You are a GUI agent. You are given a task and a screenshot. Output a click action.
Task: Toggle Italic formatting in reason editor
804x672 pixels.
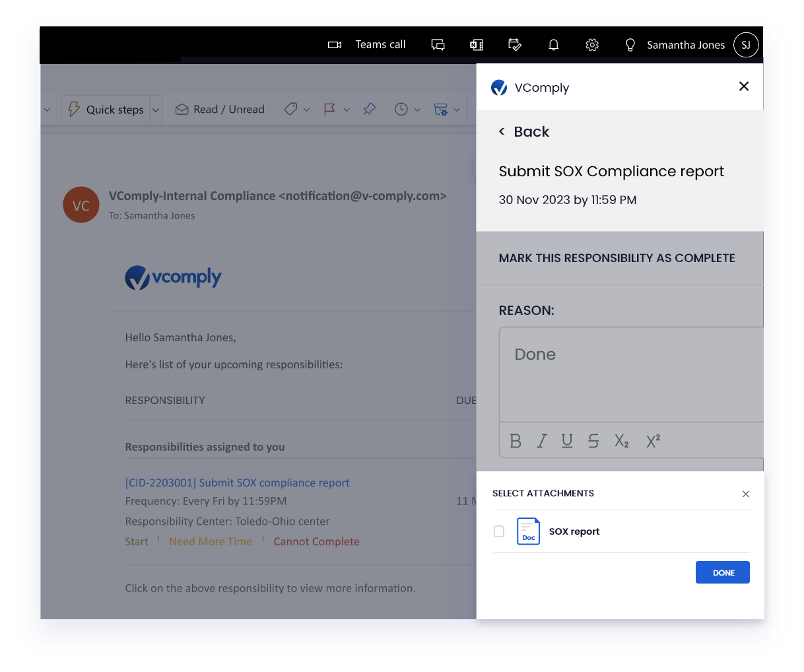(x=542, y=441)
